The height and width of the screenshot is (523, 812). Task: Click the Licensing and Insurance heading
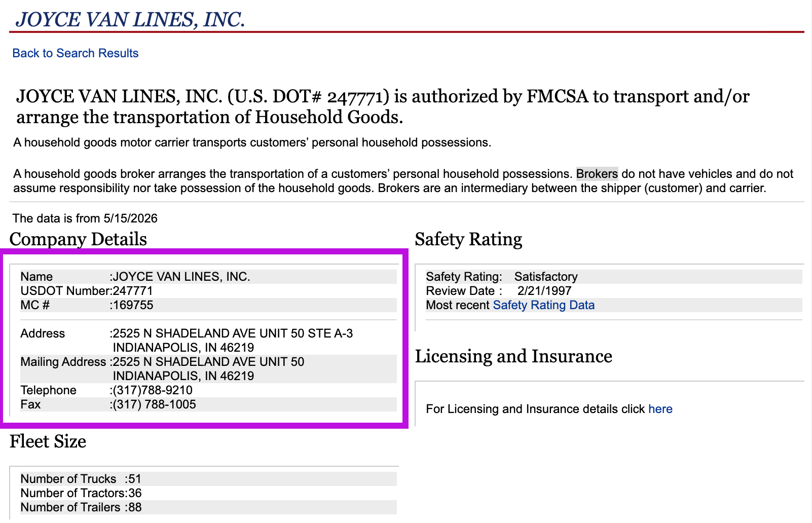tap(513, 356)
